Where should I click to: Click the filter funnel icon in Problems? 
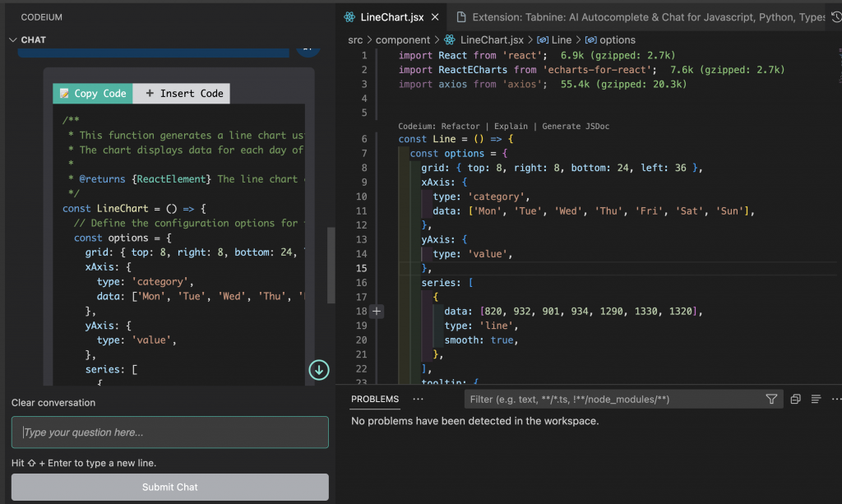[x=771, y=399]
